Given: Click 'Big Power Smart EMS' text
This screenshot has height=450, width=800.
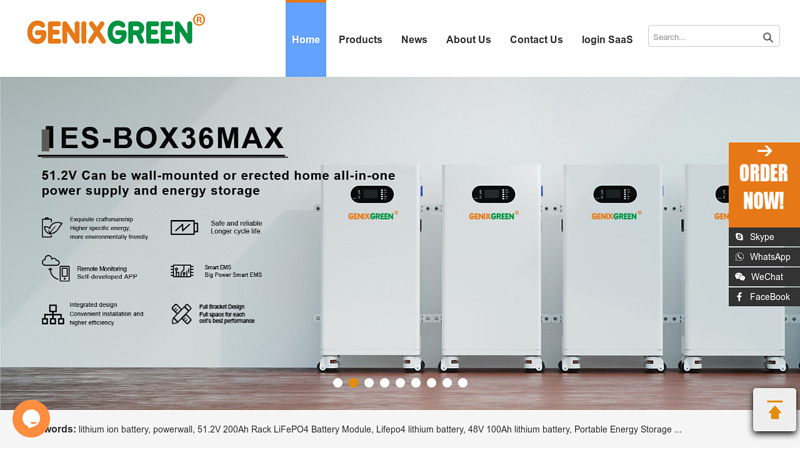Looking at the screenshot, I should tap(233, 275).
